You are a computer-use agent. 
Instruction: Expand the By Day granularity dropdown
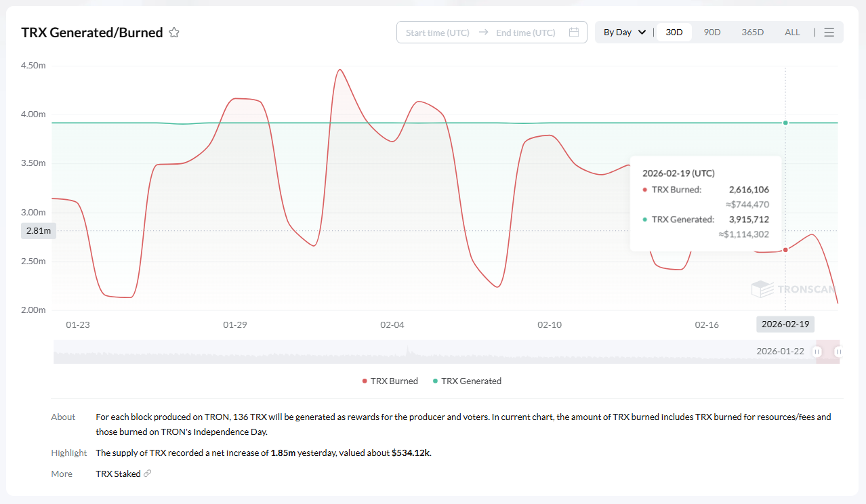[624, 33]
